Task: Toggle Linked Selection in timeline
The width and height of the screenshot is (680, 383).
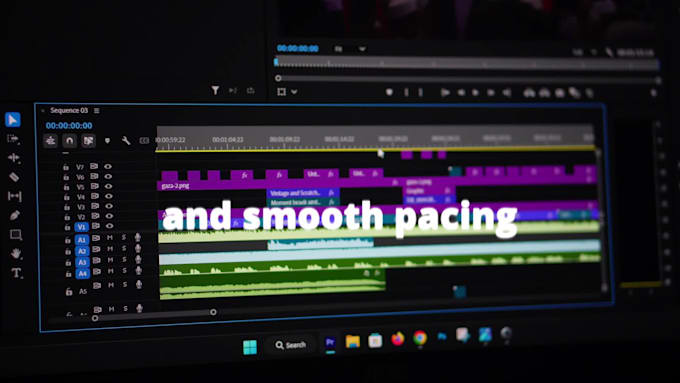Action: [x=88, y=141]
